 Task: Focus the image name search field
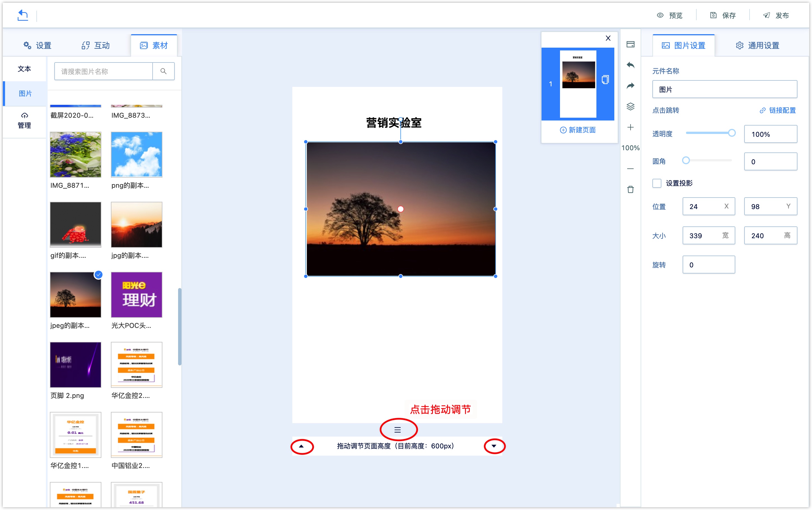coord(103,71)
